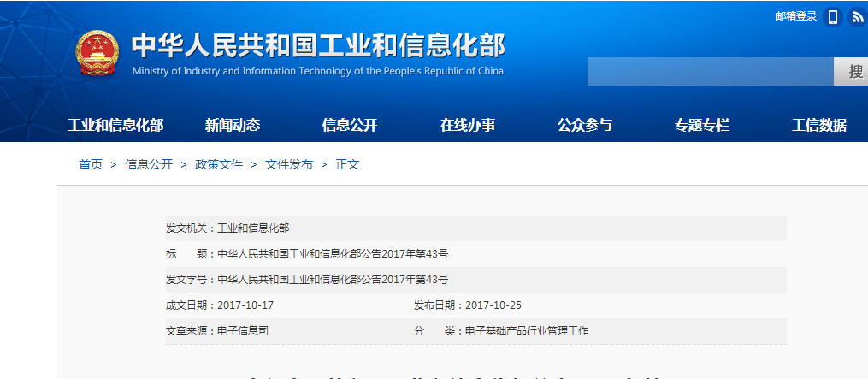Open the 专题专栏 navigation item
868x379 pixels.
coord(702,125)
